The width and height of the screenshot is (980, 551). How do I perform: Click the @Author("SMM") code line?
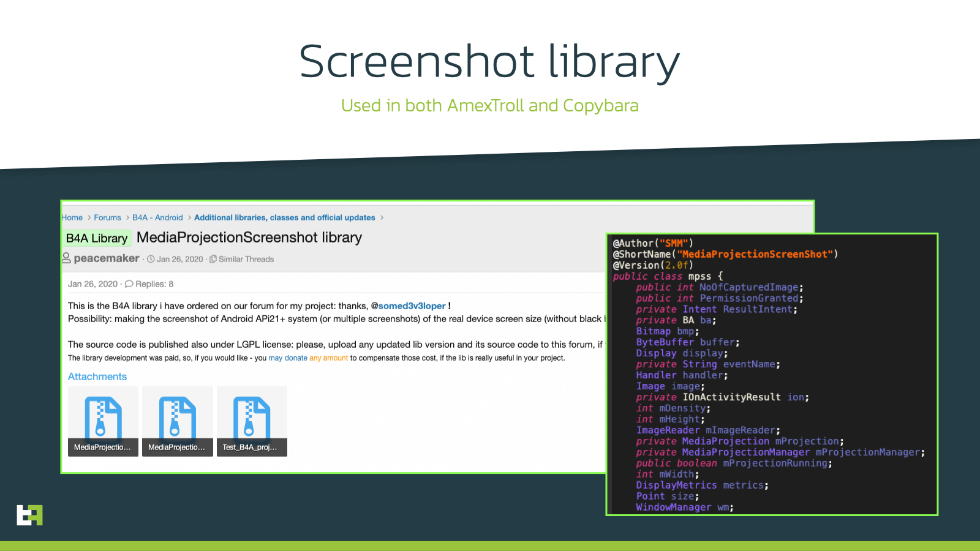653,243
